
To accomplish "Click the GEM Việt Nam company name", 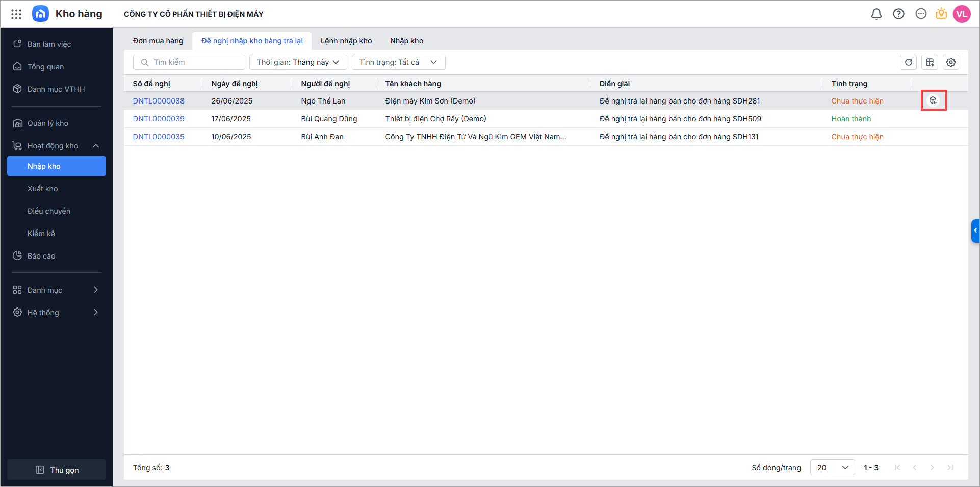I will [476, 137].
